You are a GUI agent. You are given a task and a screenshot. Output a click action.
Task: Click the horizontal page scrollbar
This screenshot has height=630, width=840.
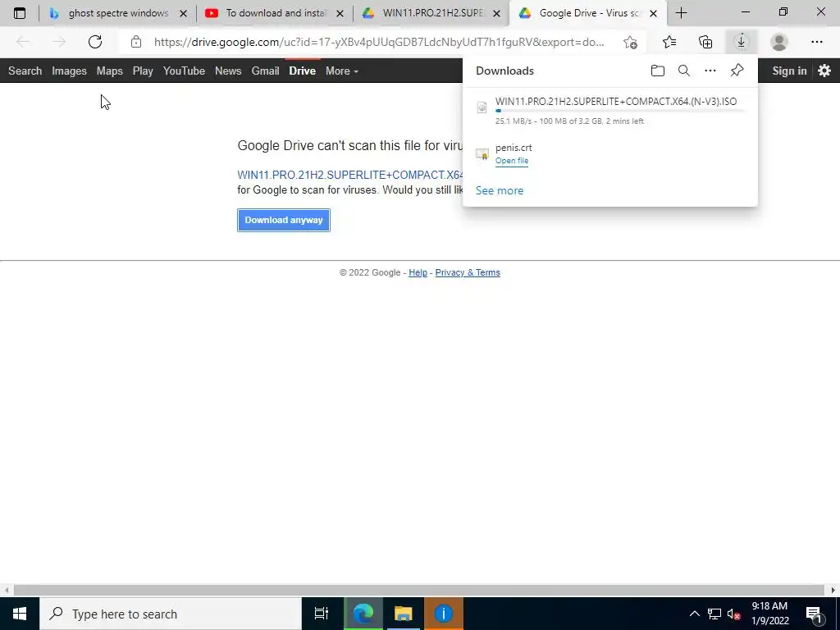pyautogui.click(x=418, y=591)
